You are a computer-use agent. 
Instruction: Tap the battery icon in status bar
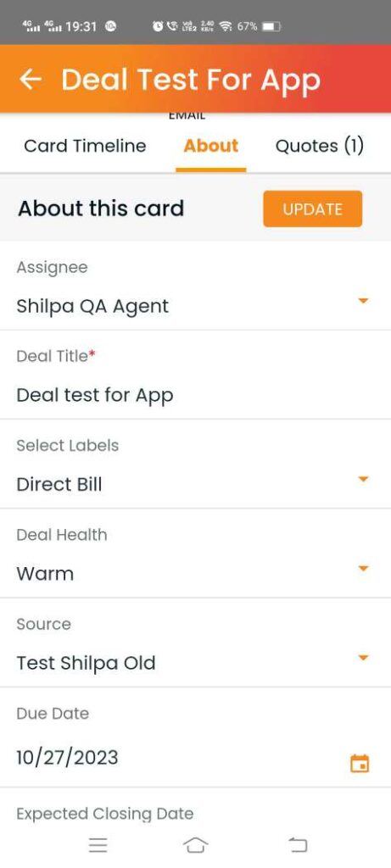272,26
